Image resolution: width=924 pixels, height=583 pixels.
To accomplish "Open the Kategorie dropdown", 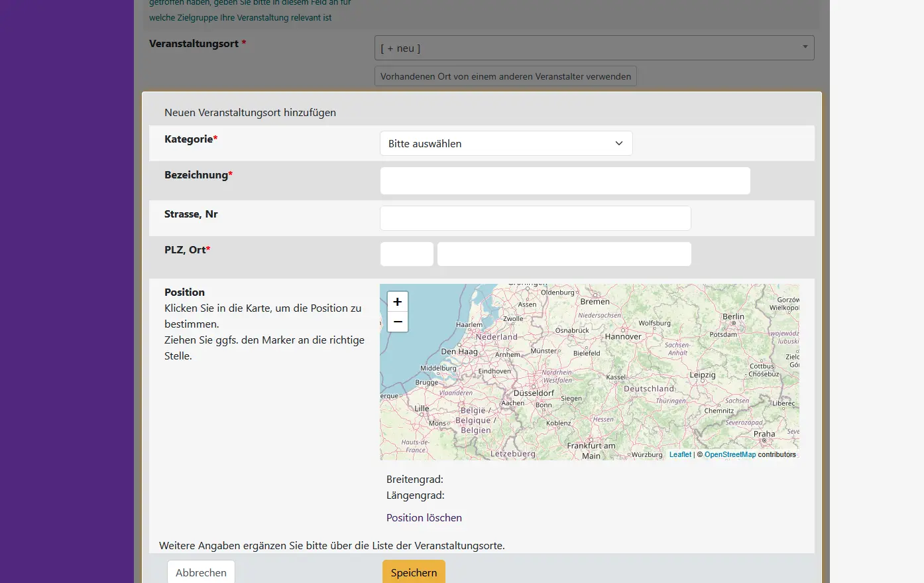I will tap(506, 143).
